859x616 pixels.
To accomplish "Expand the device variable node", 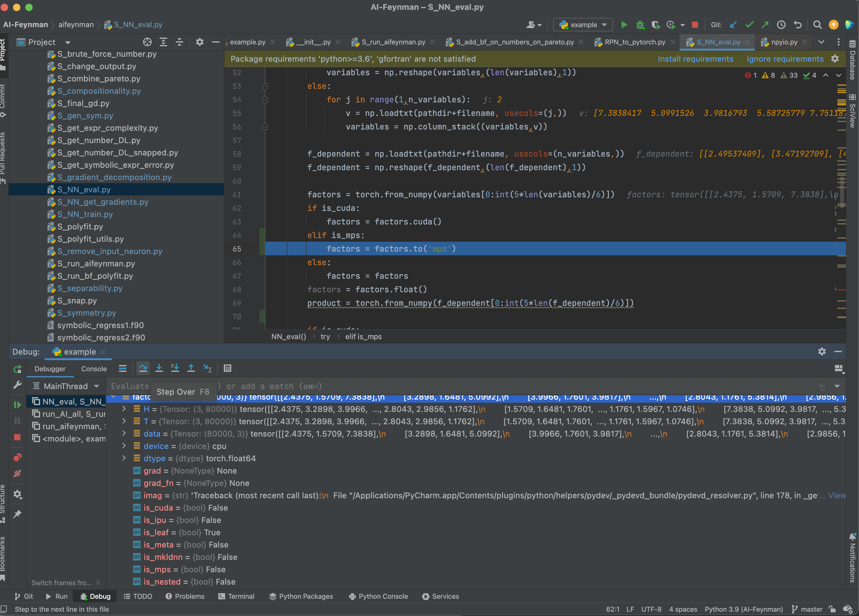I will [x=124, y=446].
